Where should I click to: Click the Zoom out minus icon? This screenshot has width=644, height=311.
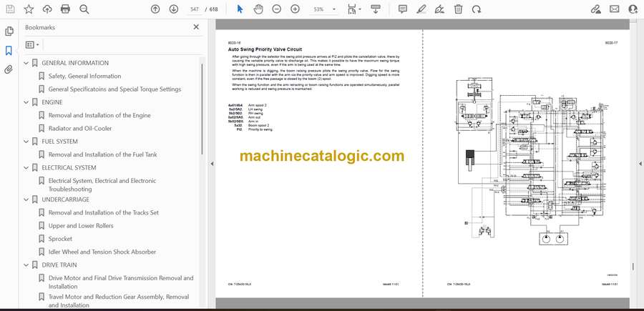[x=277, y=9]
